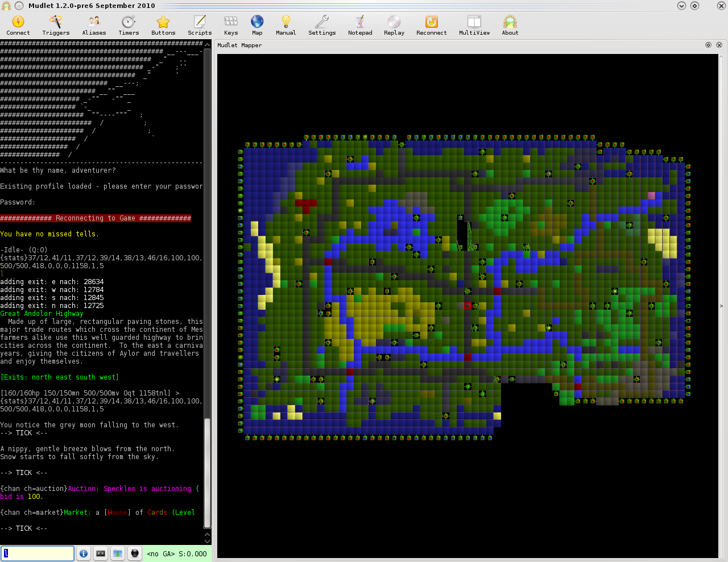This screenshot has height=562, width=728.
Task: Click the Reconnect toolbar button
Action: pyautogui.click(x=432, y=26)
